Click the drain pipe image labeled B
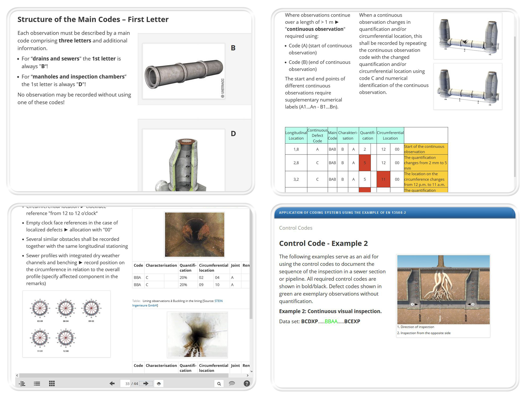Screen dimensions: 532x399 [x=184, y=71]
